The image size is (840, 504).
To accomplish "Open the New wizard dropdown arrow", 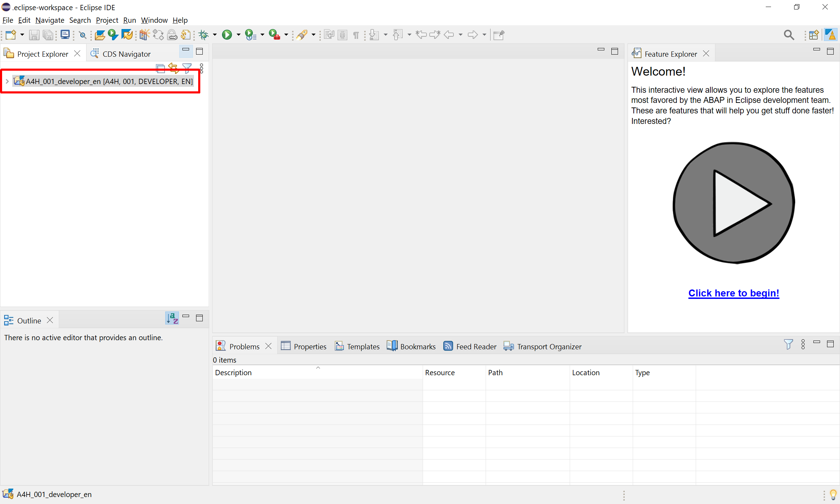I will click(x=22, y=35).
